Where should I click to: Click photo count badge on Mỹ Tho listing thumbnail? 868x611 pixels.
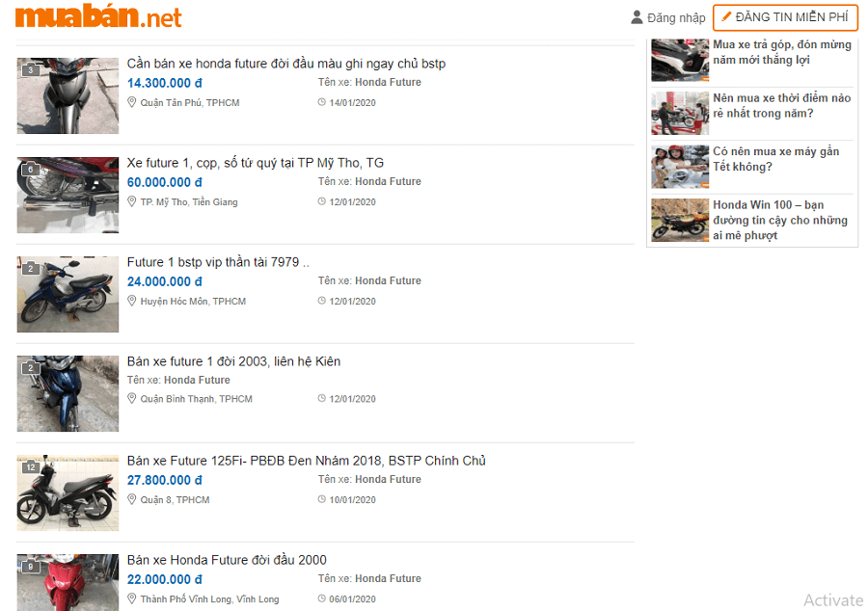click(x=31, y=170)
